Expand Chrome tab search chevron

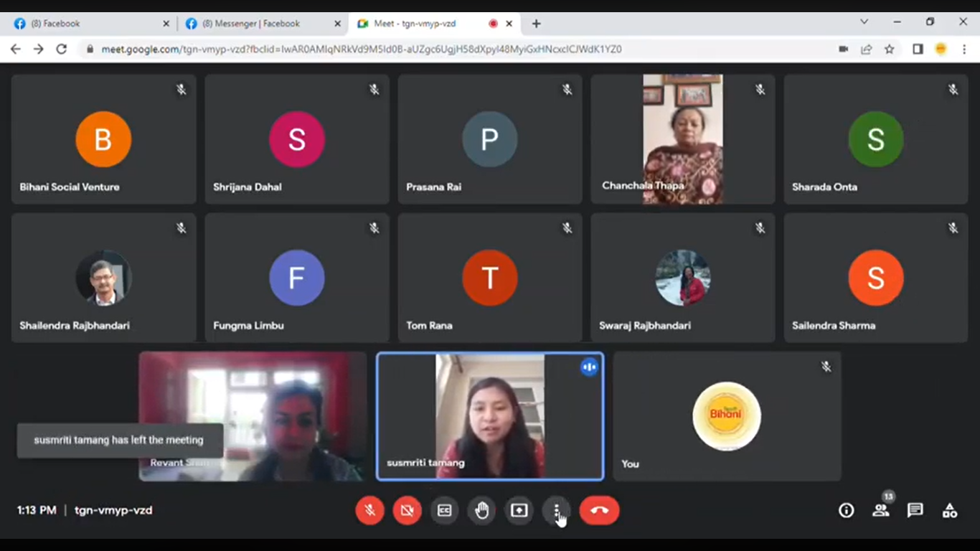[864, 22]
